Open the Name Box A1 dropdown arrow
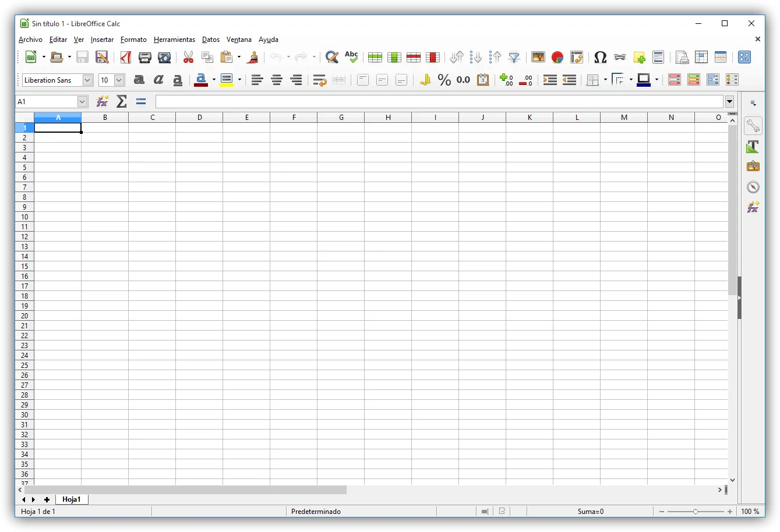Image resolution: width=780 pixels, height=532 pixels. [82, 101]
